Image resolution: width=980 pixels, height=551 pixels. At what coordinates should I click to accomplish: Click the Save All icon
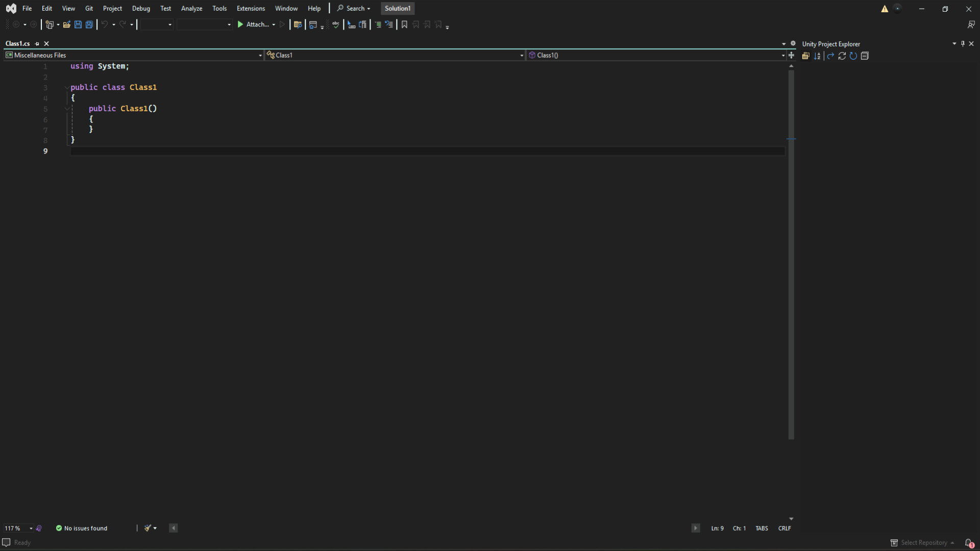(89, 24)
